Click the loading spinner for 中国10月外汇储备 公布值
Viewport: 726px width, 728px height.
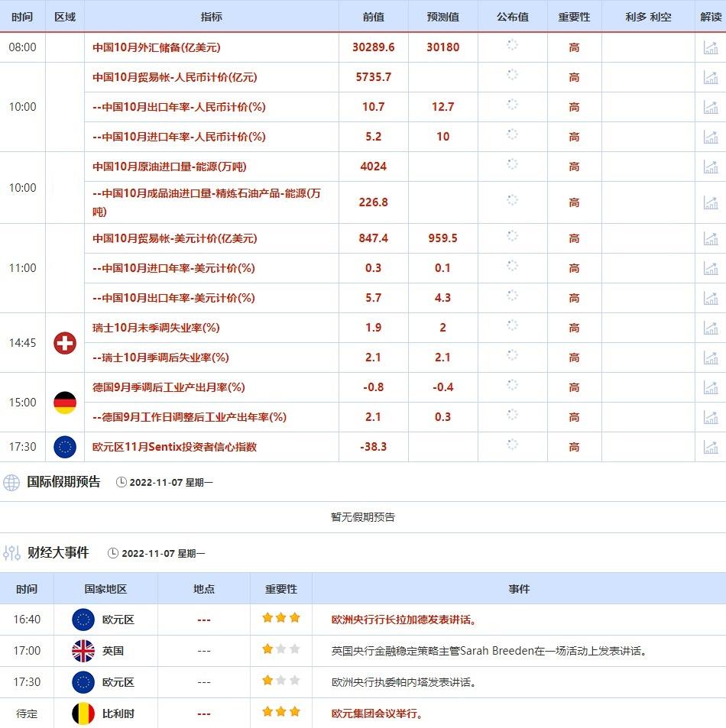[x=512, y=46]
